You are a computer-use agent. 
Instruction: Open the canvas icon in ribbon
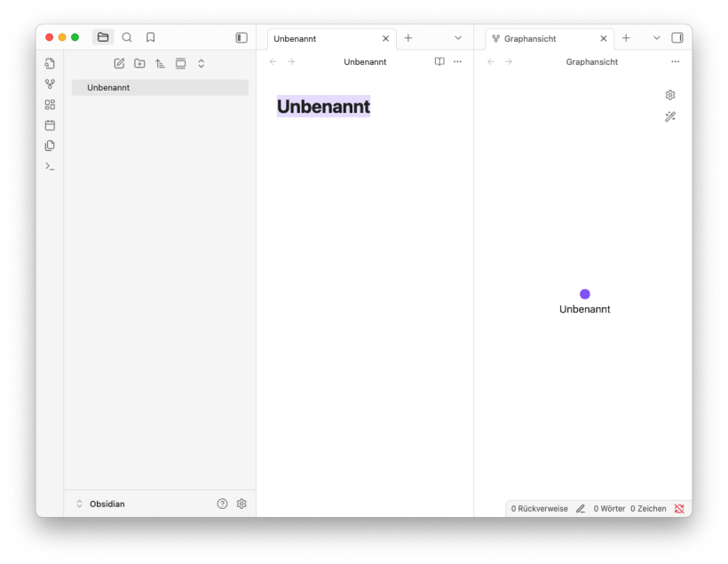(x=50, y=105)
